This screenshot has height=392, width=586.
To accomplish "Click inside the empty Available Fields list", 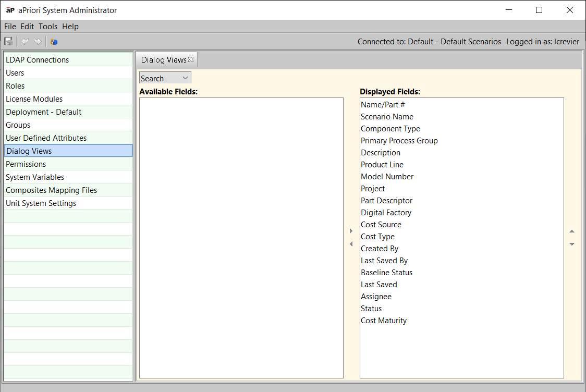I will pos(241,237).
